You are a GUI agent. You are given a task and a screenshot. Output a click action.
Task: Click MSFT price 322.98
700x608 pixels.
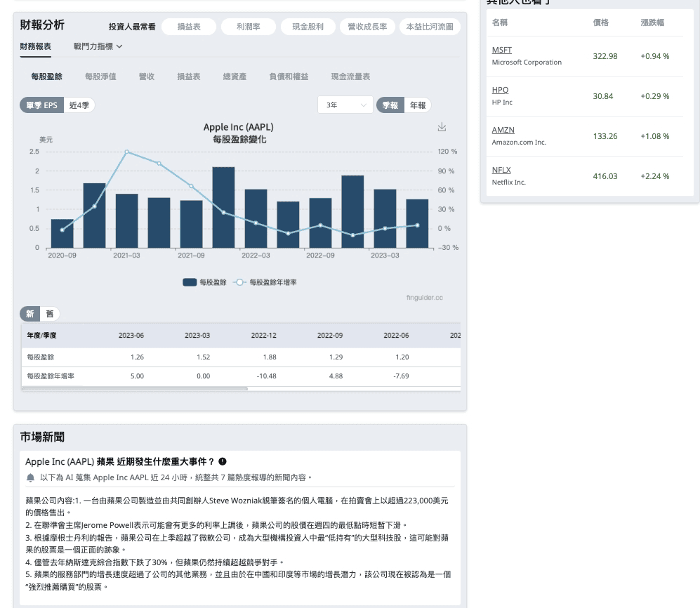(x=605, y=56)
